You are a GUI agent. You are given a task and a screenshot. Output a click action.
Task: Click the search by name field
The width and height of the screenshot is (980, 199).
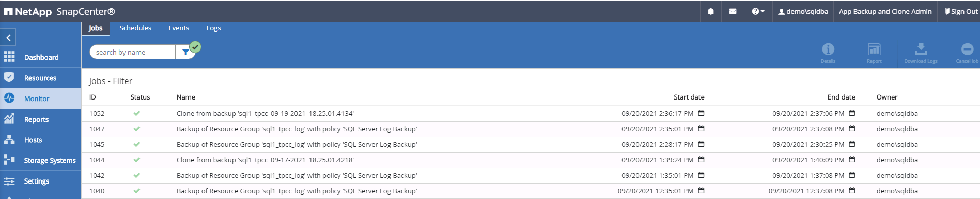(133, 52)
